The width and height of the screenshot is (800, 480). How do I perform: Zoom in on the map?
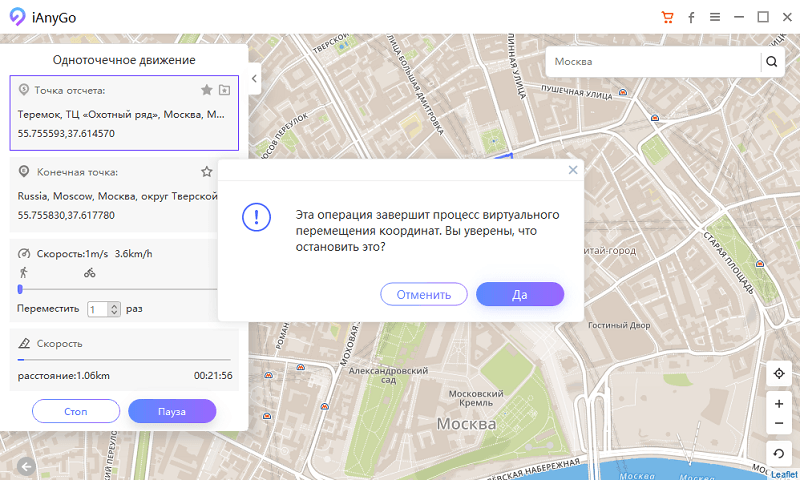[x=778, y=404]
